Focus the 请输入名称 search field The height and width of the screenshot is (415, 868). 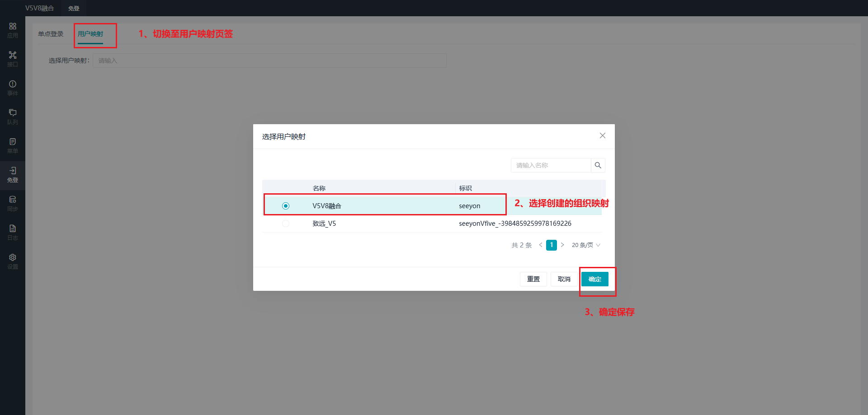coord(551,165)
